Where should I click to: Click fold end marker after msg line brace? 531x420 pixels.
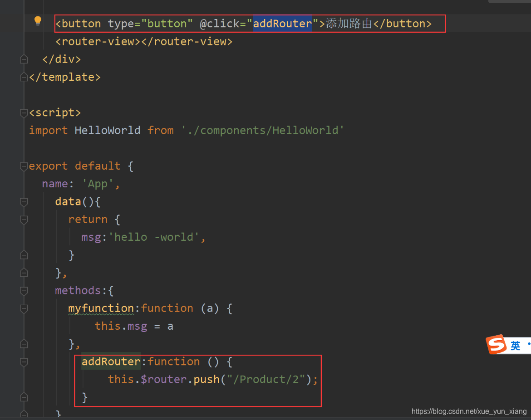tap(24, 255)
